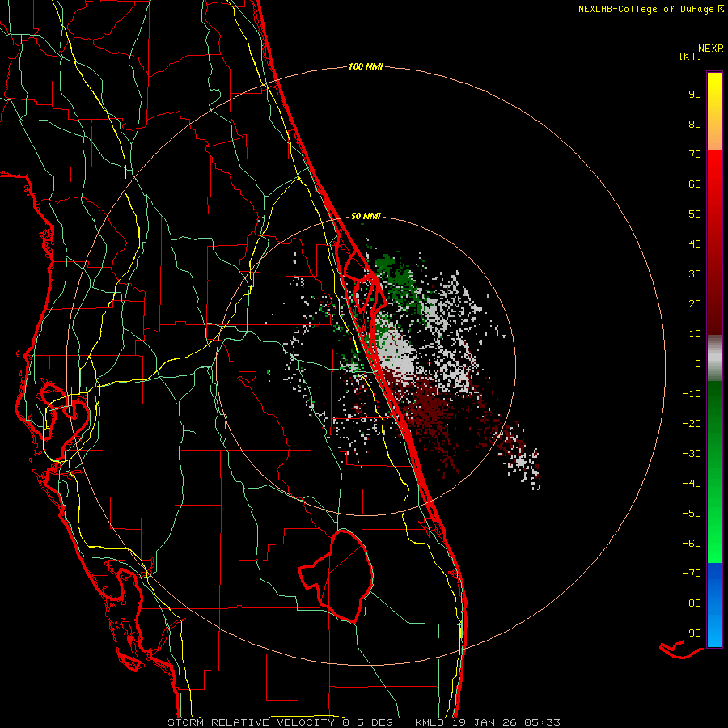
Task: Click the positive 40 legend value
Action: coord(695,243)
